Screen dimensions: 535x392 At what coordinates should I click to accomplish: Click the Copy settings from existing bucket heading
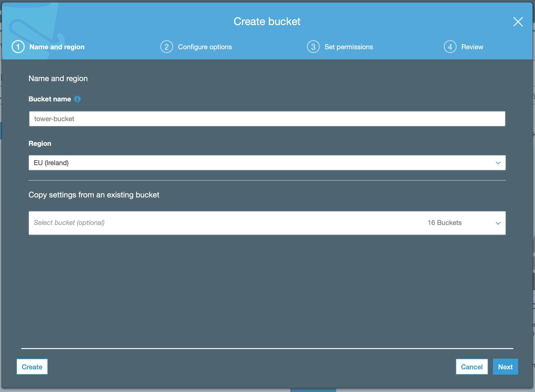94,195
